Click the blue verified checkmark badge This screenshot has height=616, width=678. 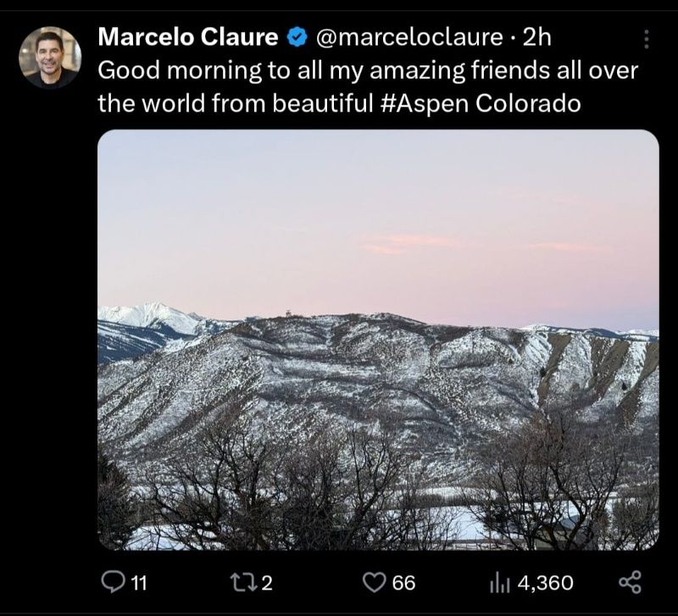coord(297,37)
